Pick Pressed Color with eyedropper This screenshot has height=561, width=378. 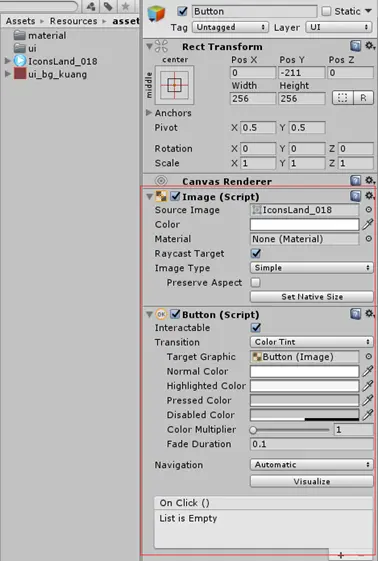tap(368, 400)
